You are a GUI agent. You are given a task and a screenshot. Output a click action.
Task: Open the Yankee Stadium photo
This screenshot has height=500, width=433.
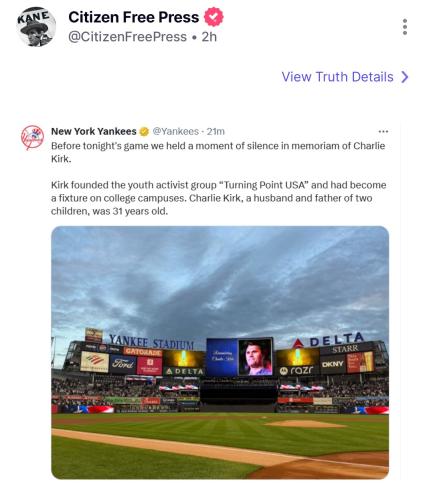click(220, 353)
